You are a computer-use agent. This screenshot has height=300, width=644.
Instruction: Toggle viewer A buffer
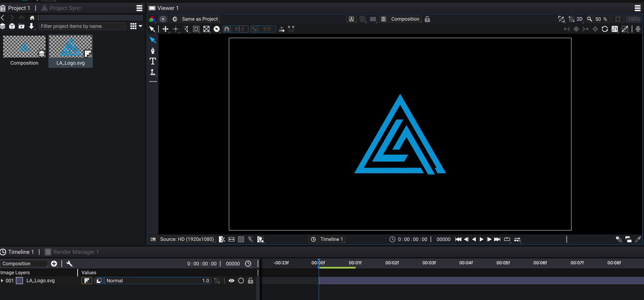click(x=351, y=19)
